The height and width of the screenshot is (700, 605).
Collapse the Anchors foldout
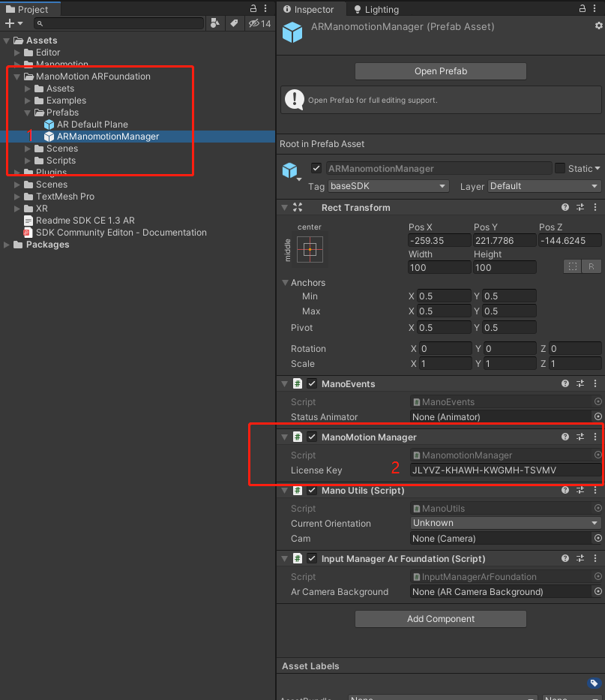tap(285, 282)
